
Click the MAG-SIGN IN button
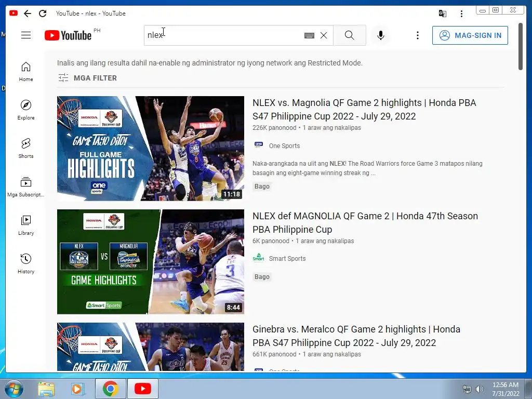click(470, 35)
